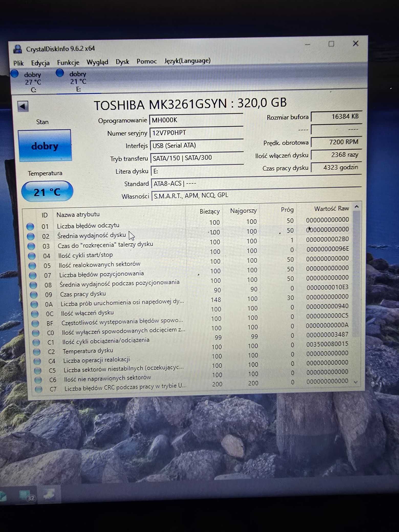The width and height of the screenshot is (399, 532).
Task: Click status orb for attribute 07 błędów pozycjonowania
Action: 33,275
